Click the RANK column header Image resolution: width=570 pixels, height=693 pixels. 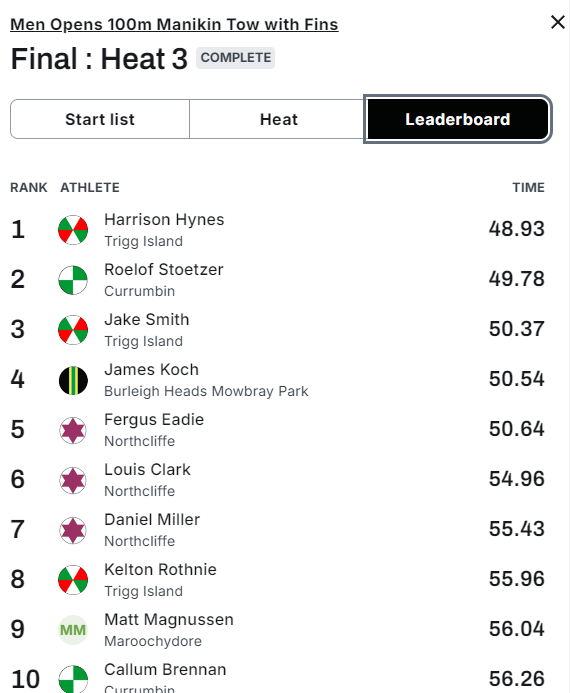coord(29,187)
